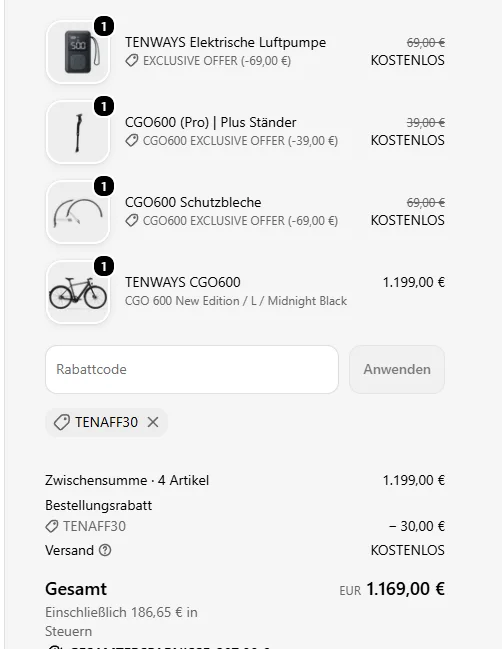Image resolution: width=502 pixels, height=649 pixels.
Task: Click the tag icon under Bestellungsrabatt
Action: 52,526
